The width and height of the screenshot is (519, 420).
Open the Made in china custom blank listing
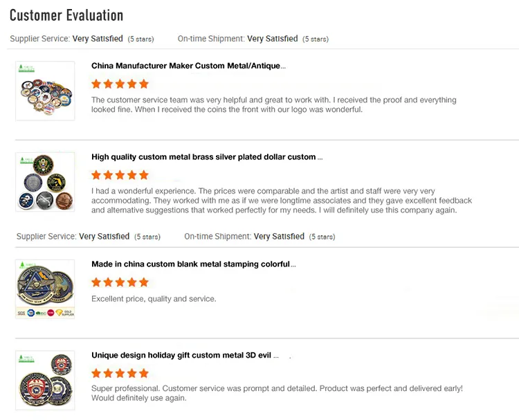point(194,264)
